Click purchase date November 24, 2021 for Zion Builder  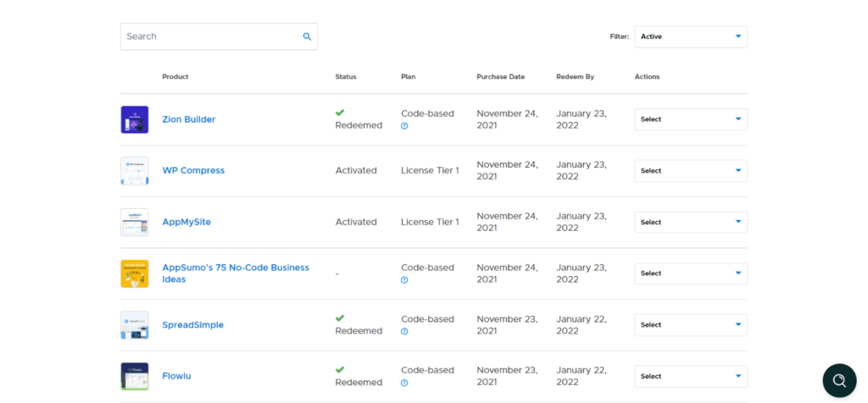click(x=507, y=119)
